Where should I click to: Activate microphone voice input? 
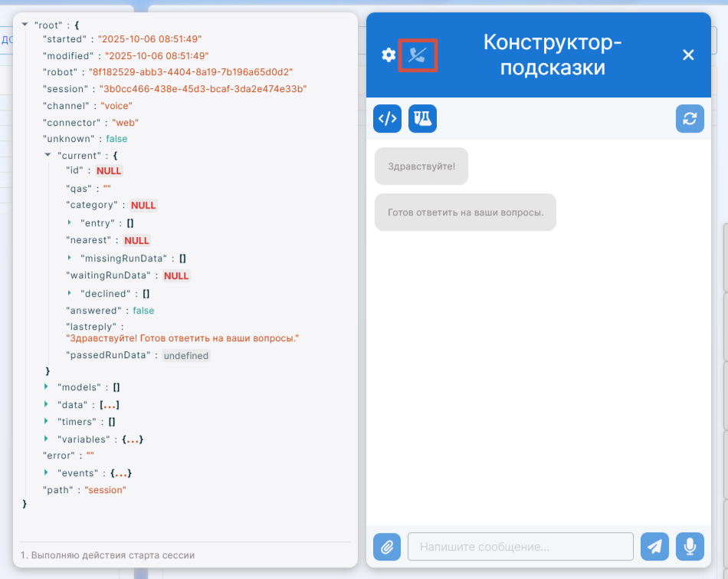point(690,547)
